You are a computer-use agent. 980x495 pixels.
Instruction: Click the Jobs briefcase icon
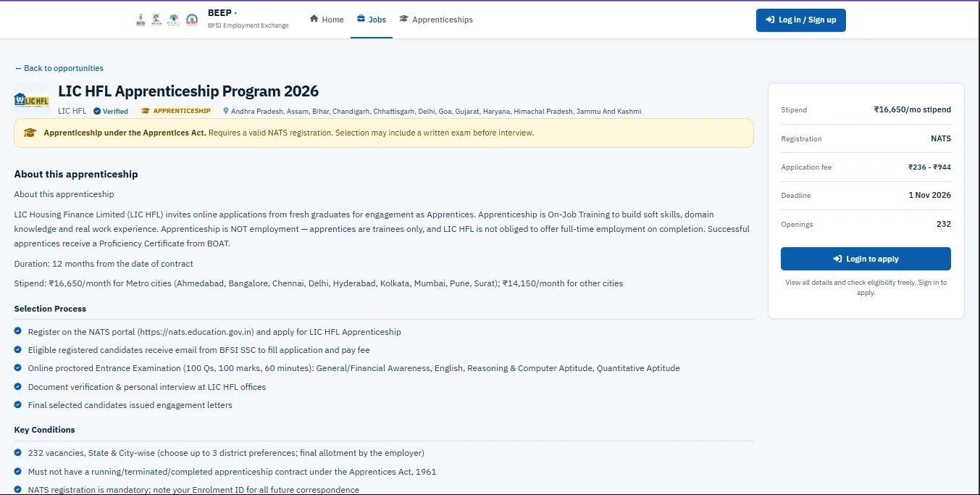[361, 19]
